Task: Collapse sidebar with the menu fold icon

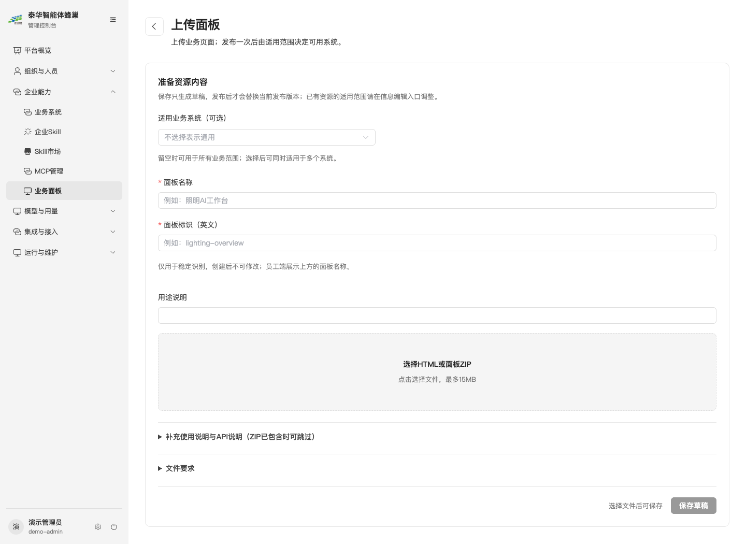Action: click(x=113, y=20)
